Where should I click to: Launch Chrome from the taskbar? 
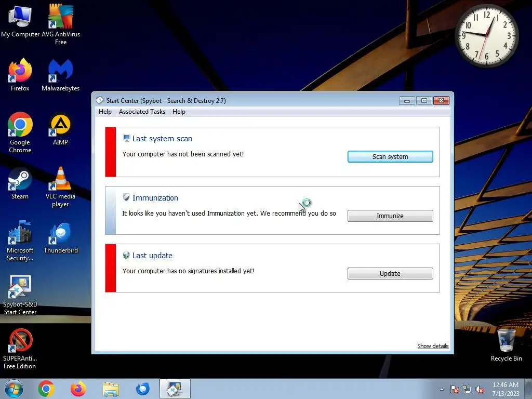(46, 389)
